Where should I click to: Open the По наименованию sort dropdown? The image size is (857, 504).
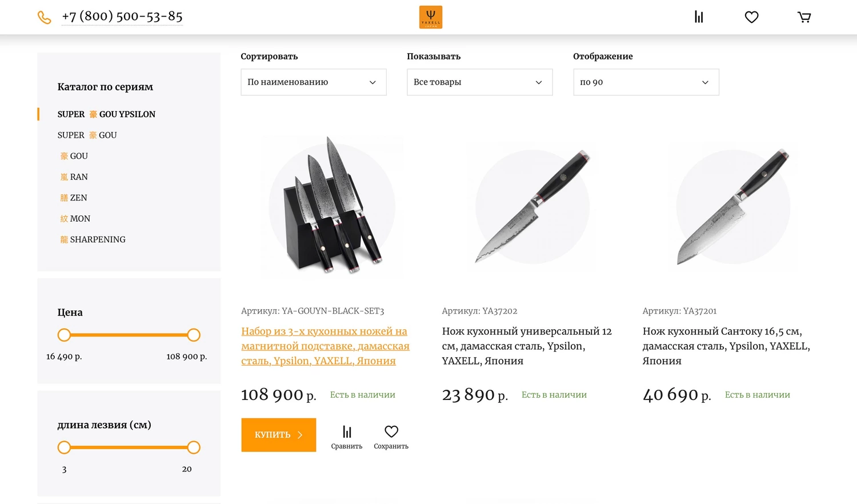(313, 82)
